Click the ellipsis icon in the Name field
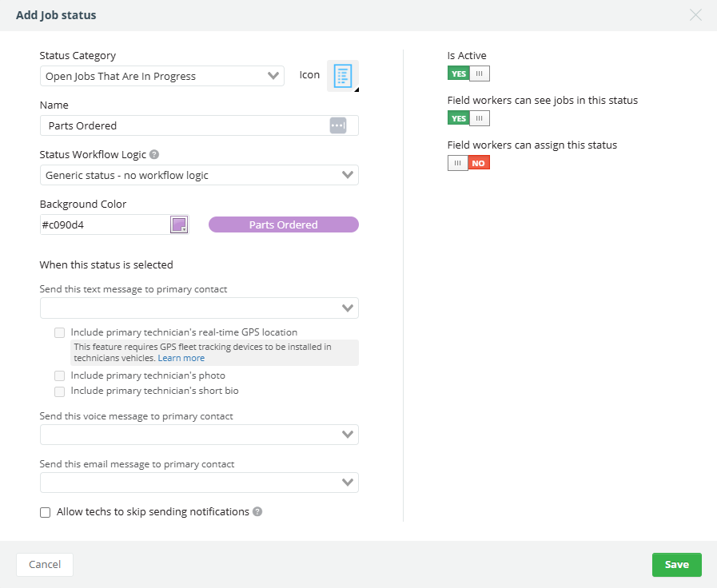This screenshot has width=717, height=588. (338, 125)
